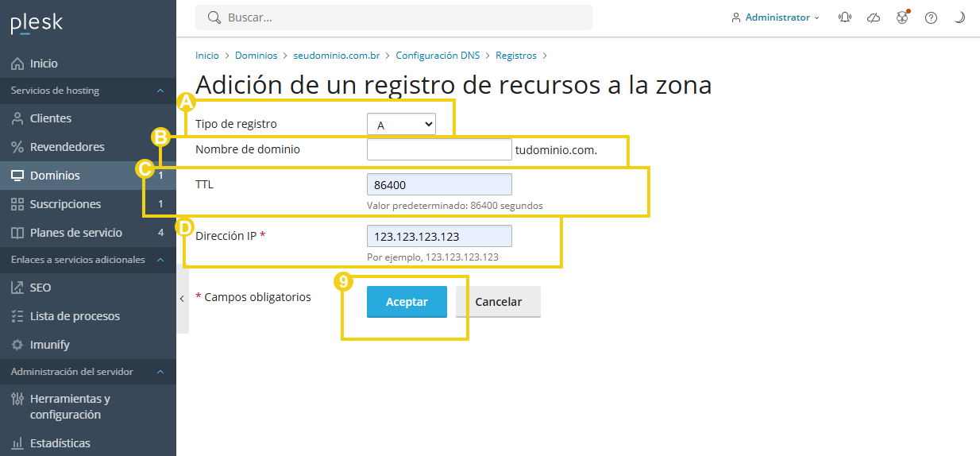This screenshot has height=456, width=980.
Task: Click the Estadísticas bar chart icon
Action: [17, 443]
